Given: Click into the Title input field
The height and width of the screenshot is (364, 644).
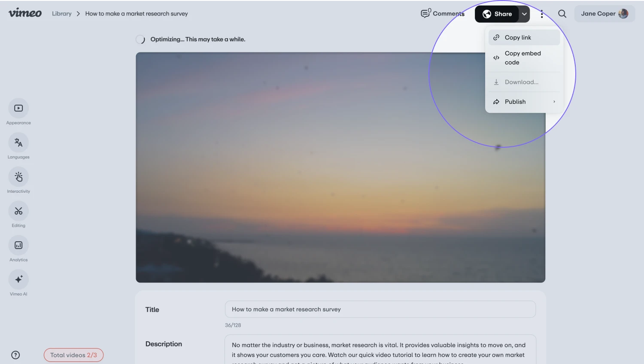Looking at the screenshot, I should [380, 309].
